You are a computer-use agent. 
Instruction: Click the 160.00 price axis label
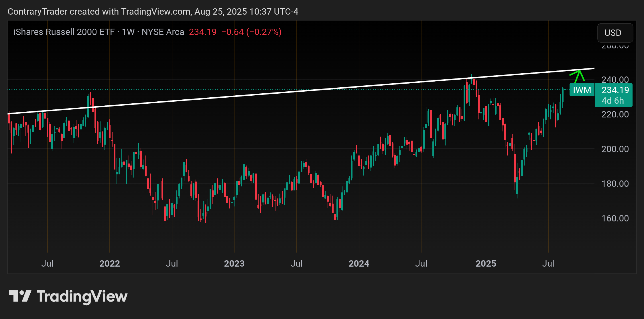(x=615, y=218)
